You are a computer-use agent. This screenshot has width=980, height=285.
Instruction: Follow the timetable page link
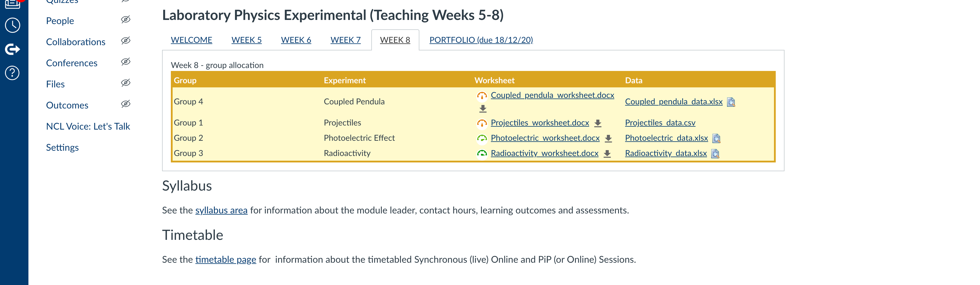tap(226, 259)
